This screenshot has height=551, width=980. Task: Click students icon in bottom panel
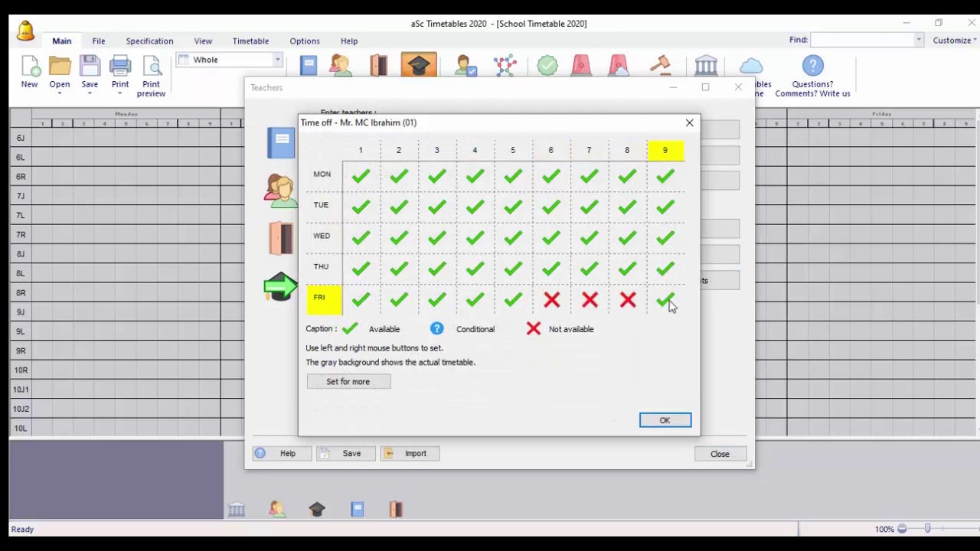click(277, 509)
